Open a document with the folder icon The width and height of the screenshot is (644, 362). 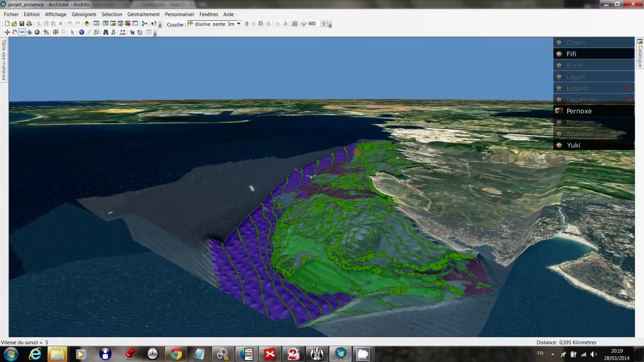pyautogui.click(x=14, y=24)
